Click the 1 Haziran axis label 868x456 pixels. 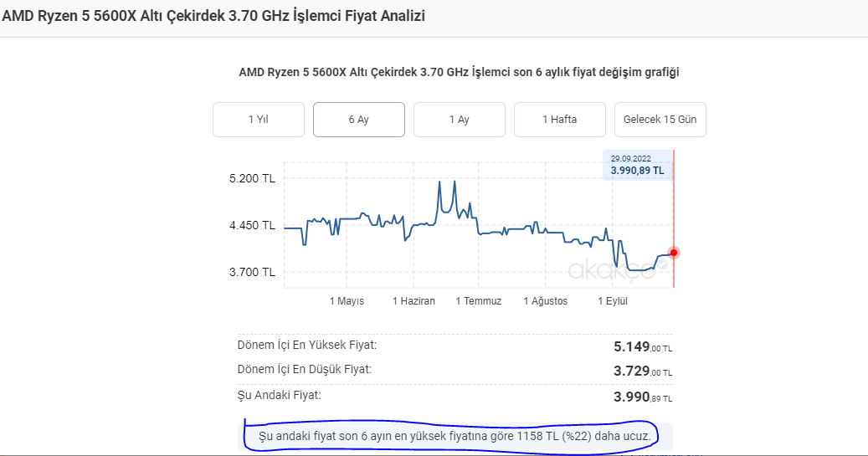pyautogui.click(x=413, y=301)
